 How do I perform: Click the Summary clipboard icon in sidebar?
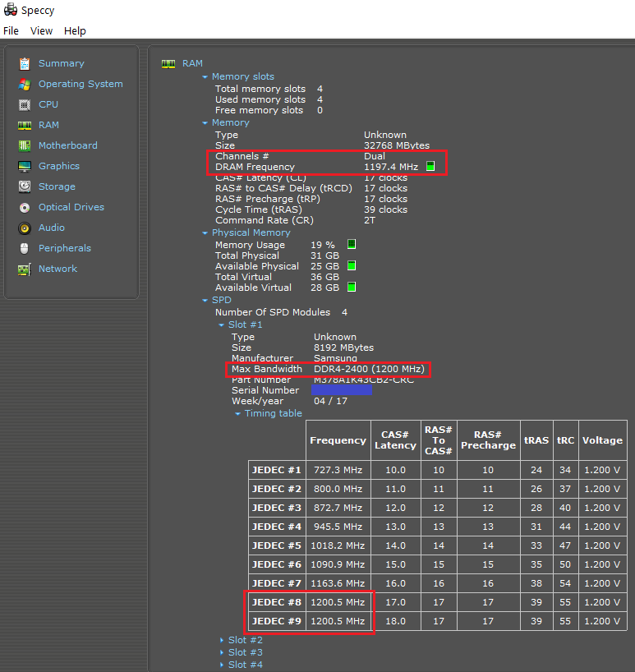25,64
